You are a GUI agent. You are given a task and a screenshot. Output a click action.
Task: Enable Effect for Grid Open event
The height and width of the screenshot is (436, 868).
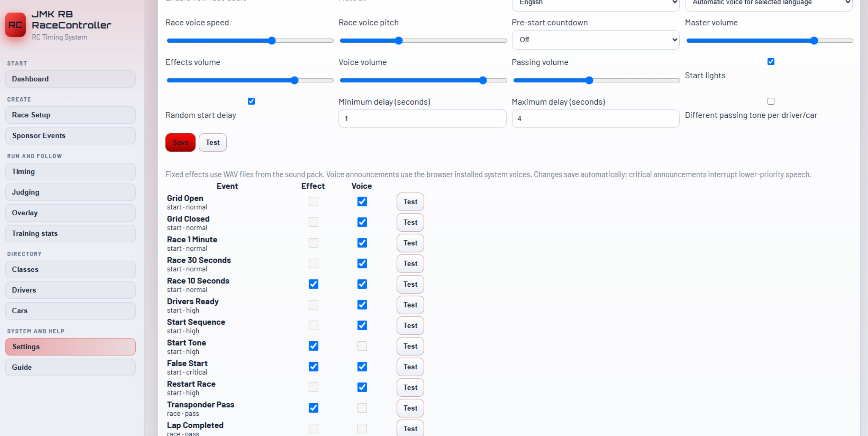pyautogui.click(x=313, y=201)
